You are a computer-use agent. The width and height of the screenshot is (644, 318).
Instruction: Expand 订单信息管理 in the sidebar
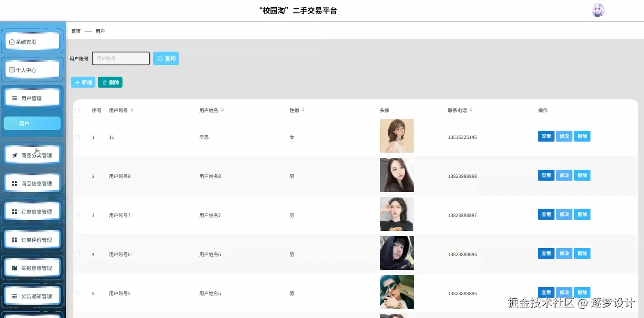coord(32,212)
